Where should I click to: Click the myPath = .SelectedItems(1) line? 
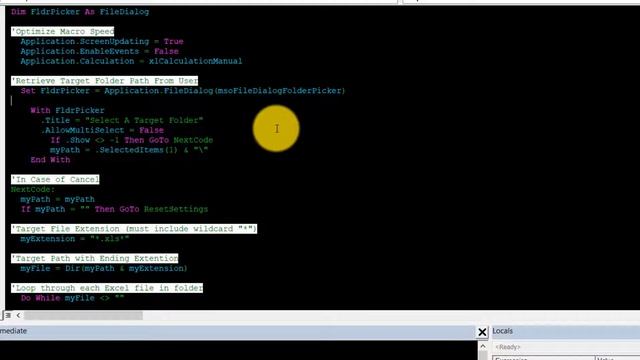point(129,150)
